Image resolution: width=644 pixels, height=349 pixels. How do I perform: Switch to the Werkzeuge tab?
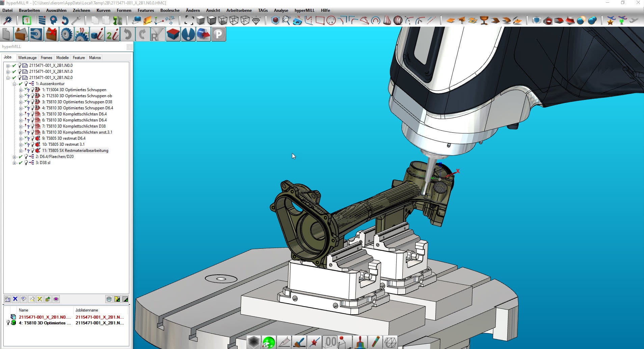click(x=27, y=58)
